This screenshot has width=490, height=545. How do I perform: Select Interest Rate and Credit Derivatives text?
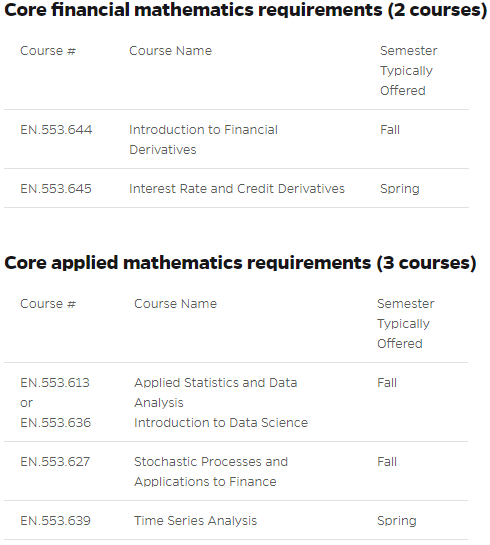[x=237, y=189]
